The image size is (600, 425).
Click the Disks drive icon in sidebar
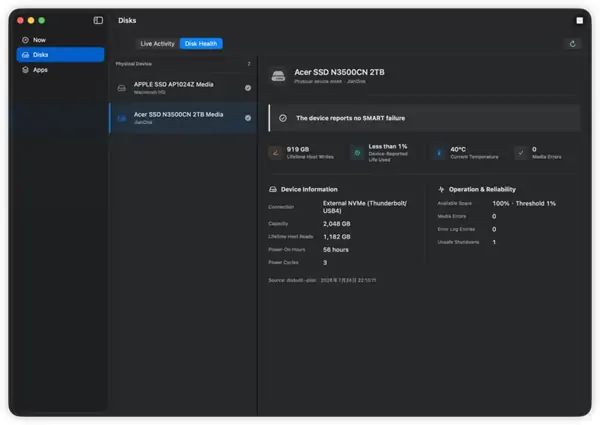[x=25, y=55]
